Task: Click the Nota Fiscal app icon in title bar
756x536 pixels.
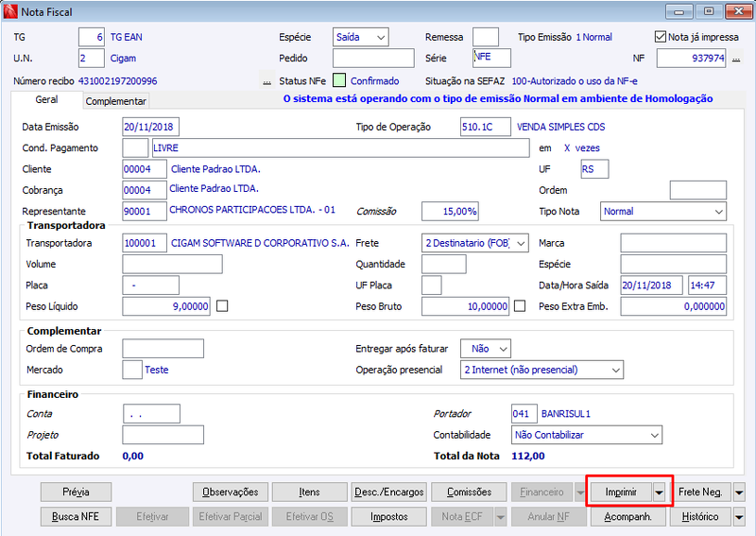Action: pyautogui.click(x=10, y=11)
